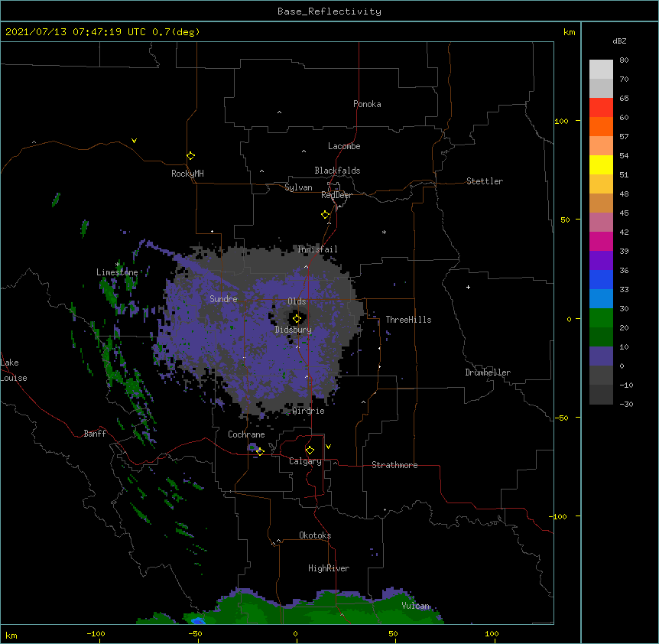
Task: Click the Airdrie city label
Action: click(x=308, y=411)
